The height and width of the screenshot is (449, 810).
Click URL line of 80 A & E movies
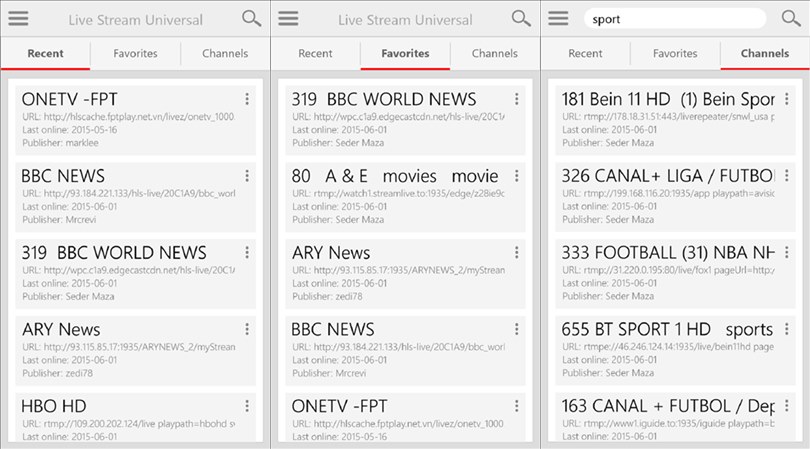398,193
